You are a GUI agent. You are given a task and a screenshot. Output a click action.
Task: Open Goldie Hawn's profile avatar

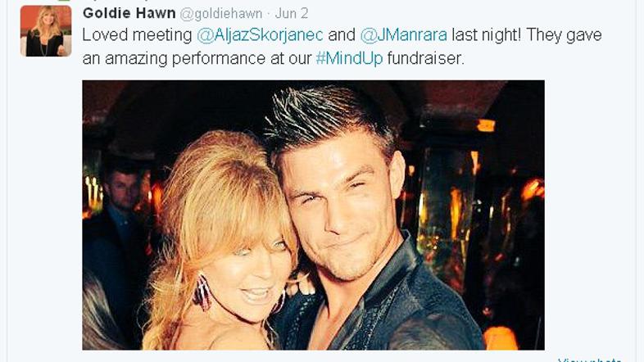tap(46, 31)
